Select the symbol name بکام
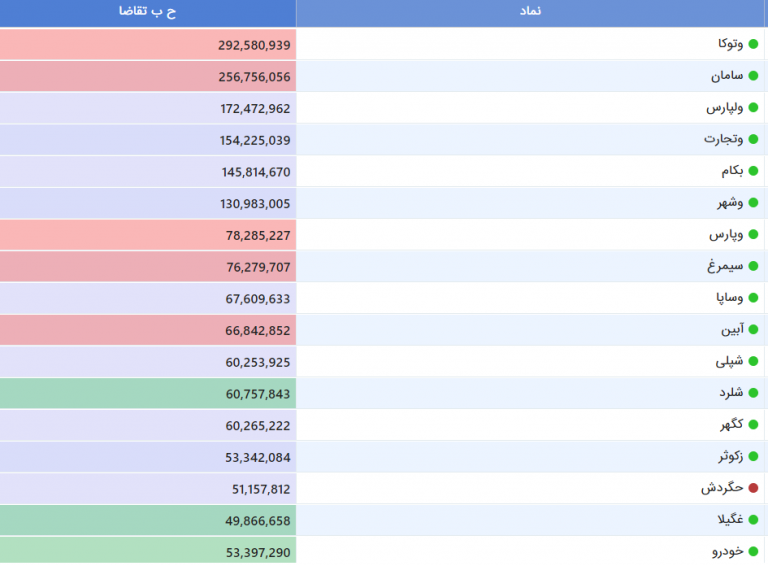 coord(732,171)
